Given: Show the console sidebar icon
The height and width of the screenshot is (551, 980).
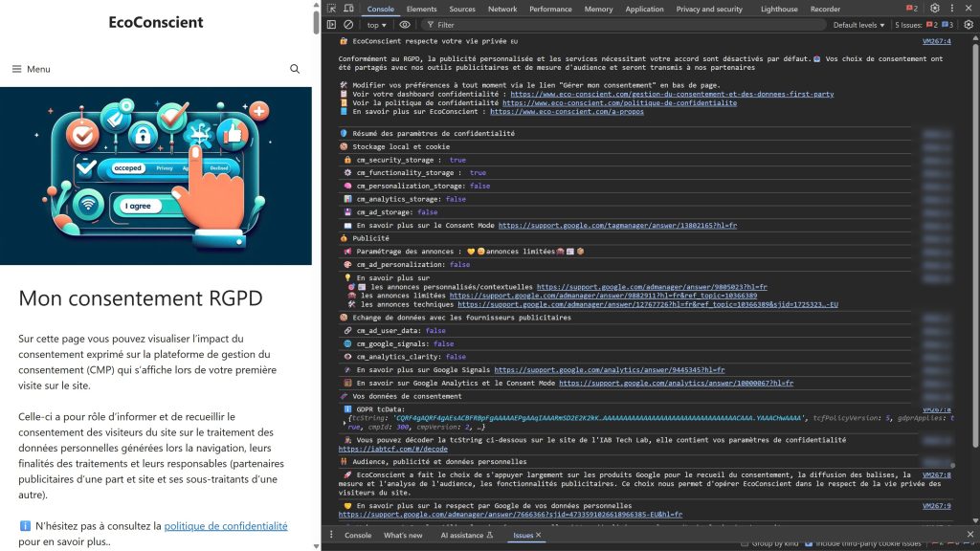Looking at the screenshot, I should pyautogui.click(x=331, y=25).
